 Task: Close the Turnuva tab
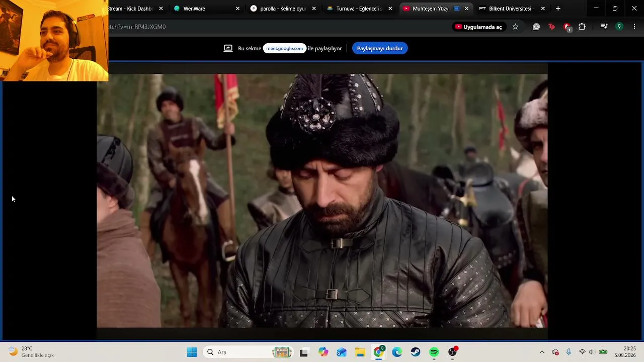click(390, 9)
